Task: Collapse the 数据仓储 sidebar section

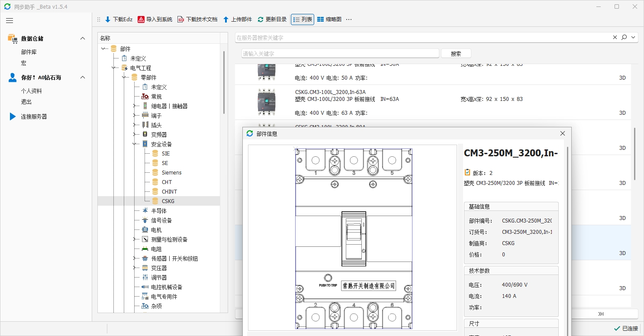Action: (83, 39)
